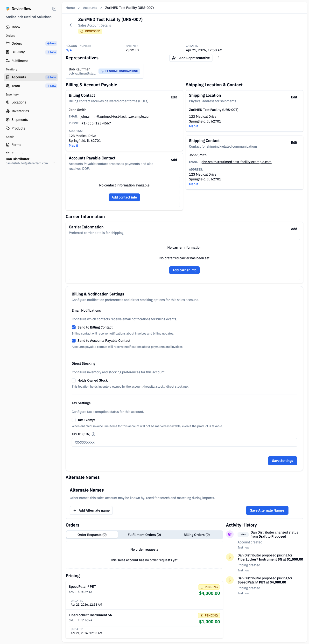Switch to the Fulfillment Orders tab
Screen dimensions: 309x644
(x=144, y=535)
